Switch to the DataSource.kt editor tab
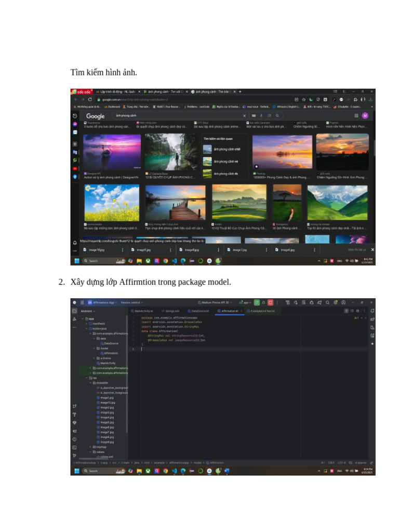The image size is (399, 532). (198, 311)
